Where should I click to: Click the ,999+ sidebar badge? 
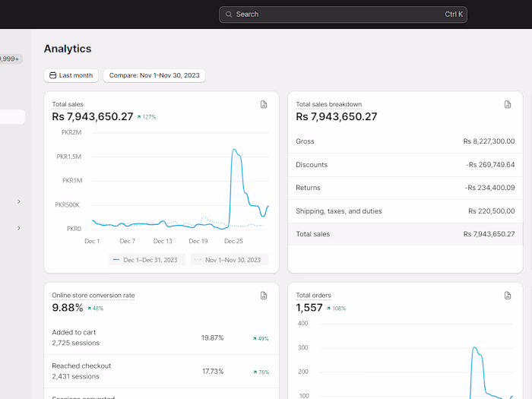pos(10,59)
